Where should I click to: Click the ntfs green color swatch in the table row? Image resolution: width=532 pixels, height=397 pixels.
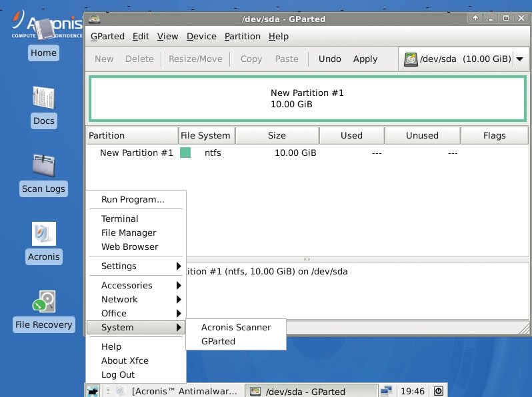[x=185, y=153]
